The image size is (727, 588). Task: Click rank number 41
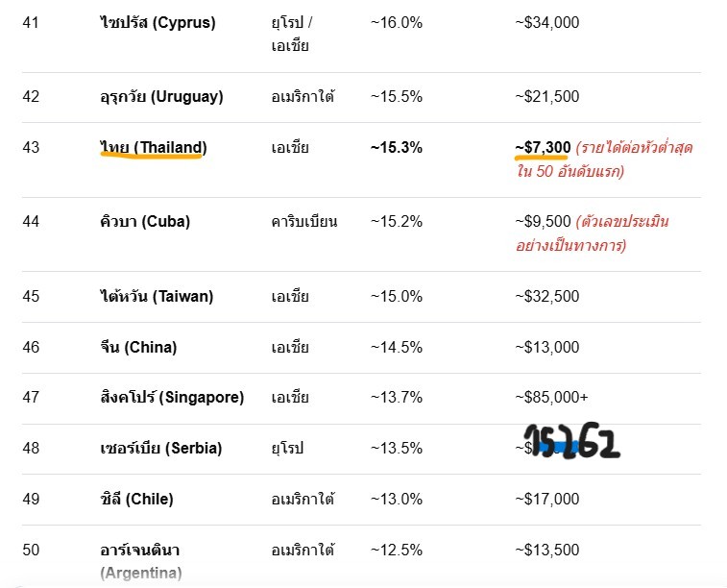31,22
